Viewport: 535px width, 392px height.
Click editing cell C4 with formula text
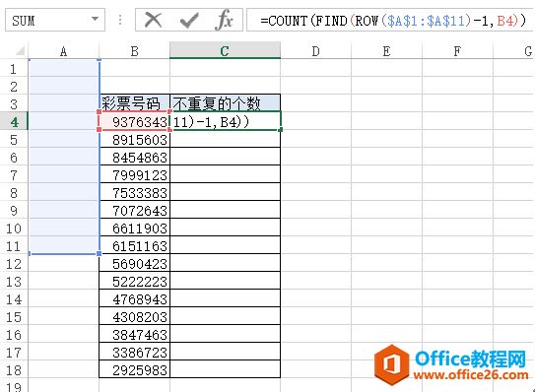click(x=225, y=121)
